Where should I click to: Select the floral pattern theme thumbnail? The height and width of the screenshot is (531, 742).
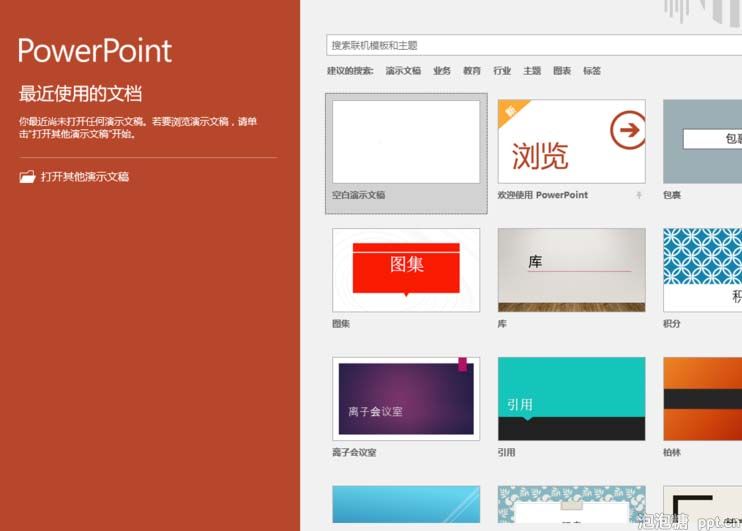pyautogui.click(x=572, y=504)
